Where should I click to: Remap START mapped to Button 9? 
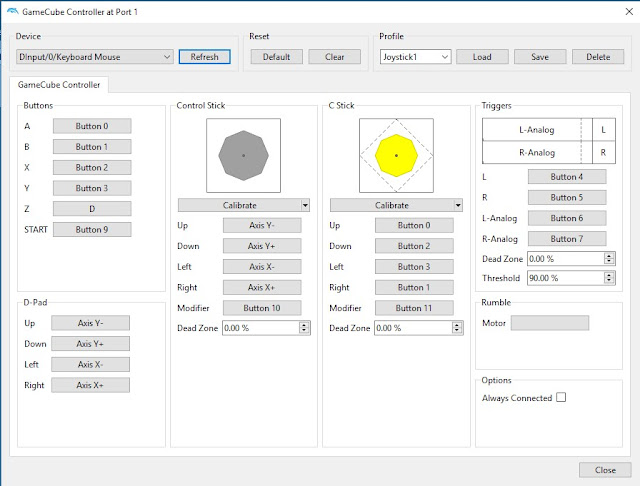92,229
